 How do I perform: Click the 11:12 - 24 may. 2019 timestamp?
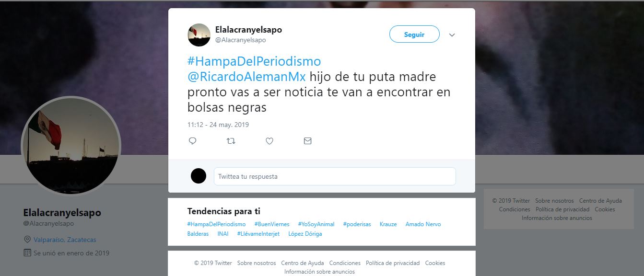(x=218, y=125)
